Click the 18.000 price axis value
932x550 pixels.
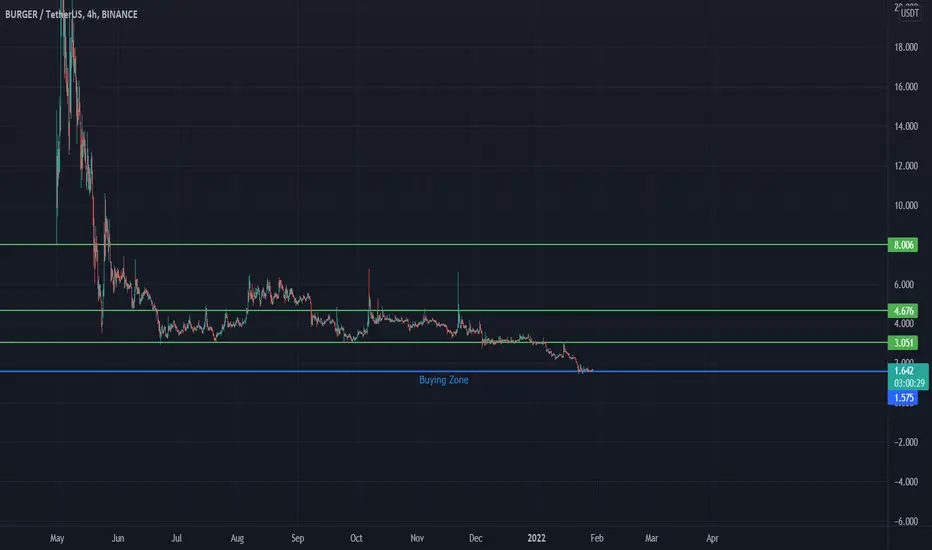(906, 47)
